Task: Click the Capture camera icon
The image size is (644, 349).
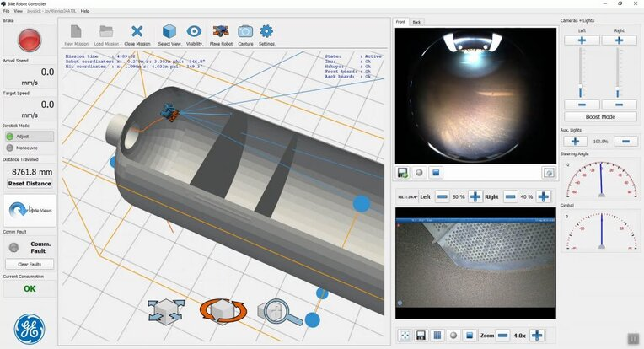Action: pyautogui.click(x=245, y=32)
